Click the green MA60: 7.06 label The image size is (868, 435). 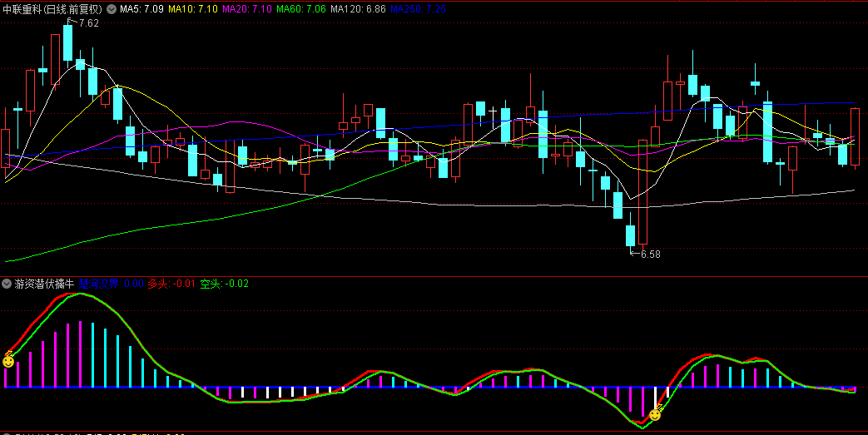[x=301, y=10]
